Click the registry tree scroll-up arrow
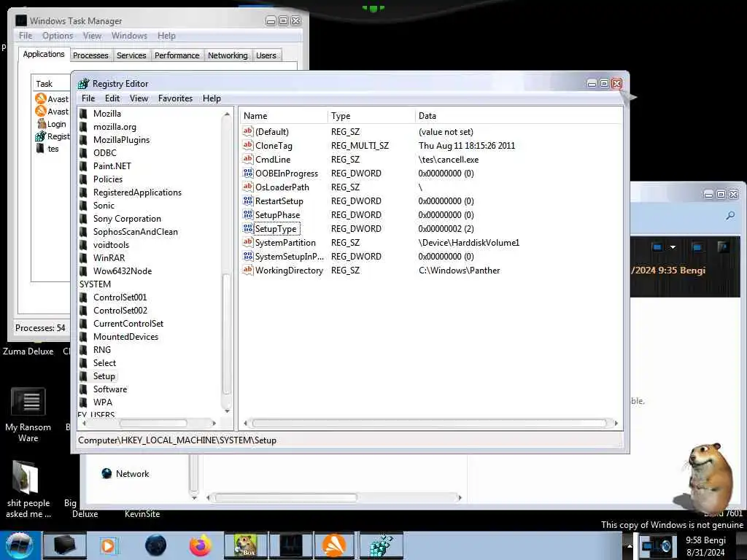 [x=227, y=114]
